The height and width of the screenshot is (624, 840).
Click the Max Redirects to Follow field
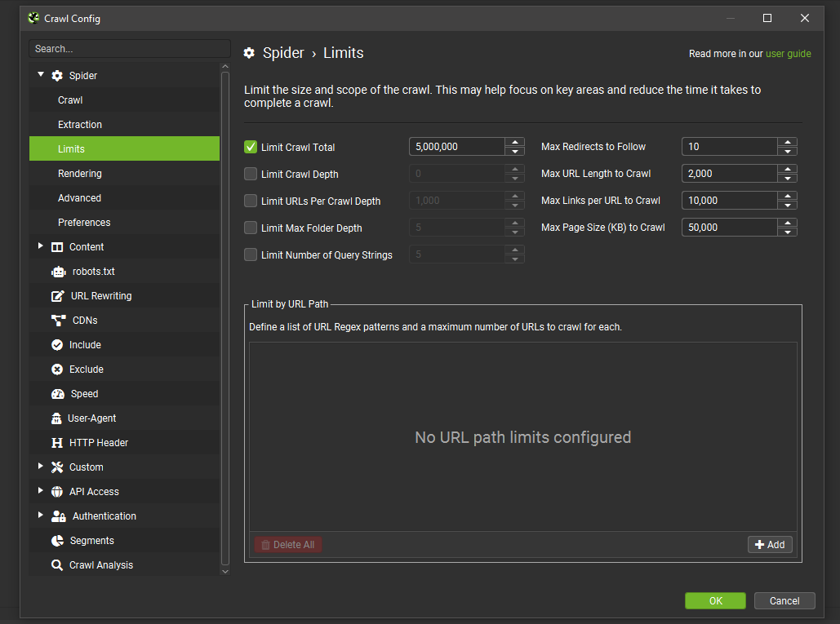coord(730,147)
